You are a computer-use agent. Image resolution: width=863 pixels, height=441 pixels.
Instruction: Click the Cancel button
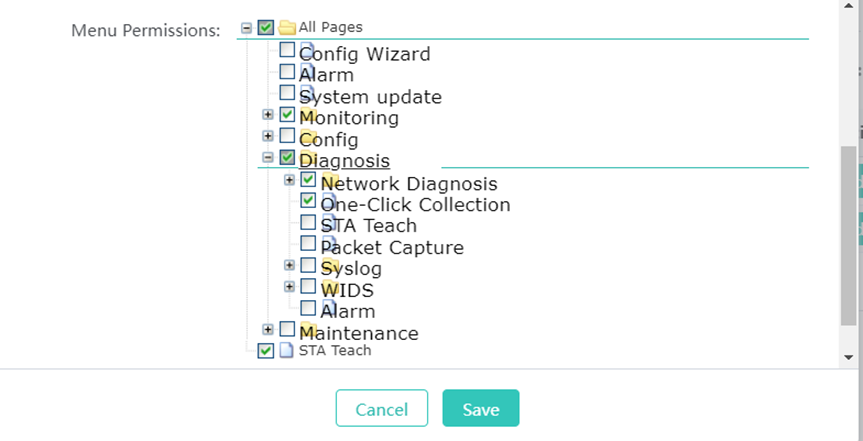381,409
